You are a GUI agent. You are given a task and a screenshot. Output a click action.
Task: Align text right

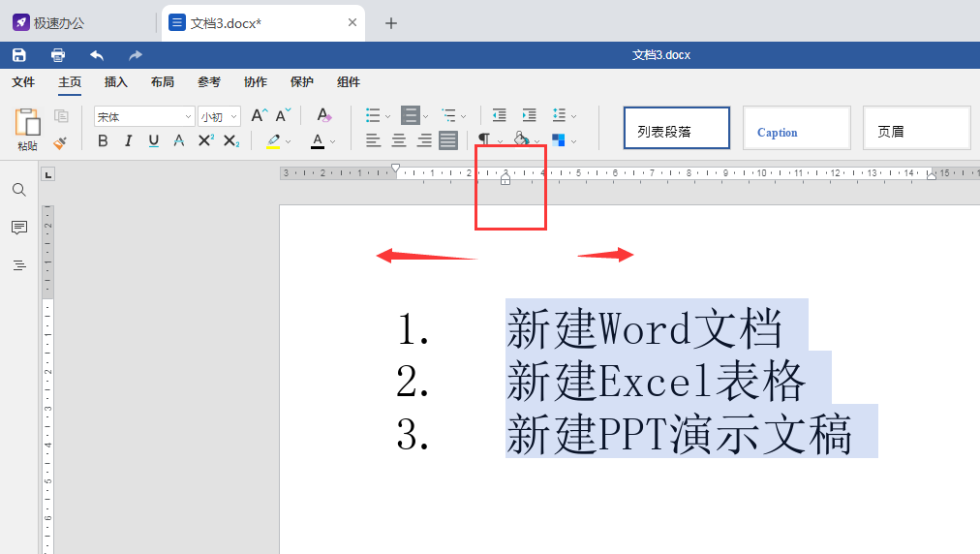tap(424, 140)
